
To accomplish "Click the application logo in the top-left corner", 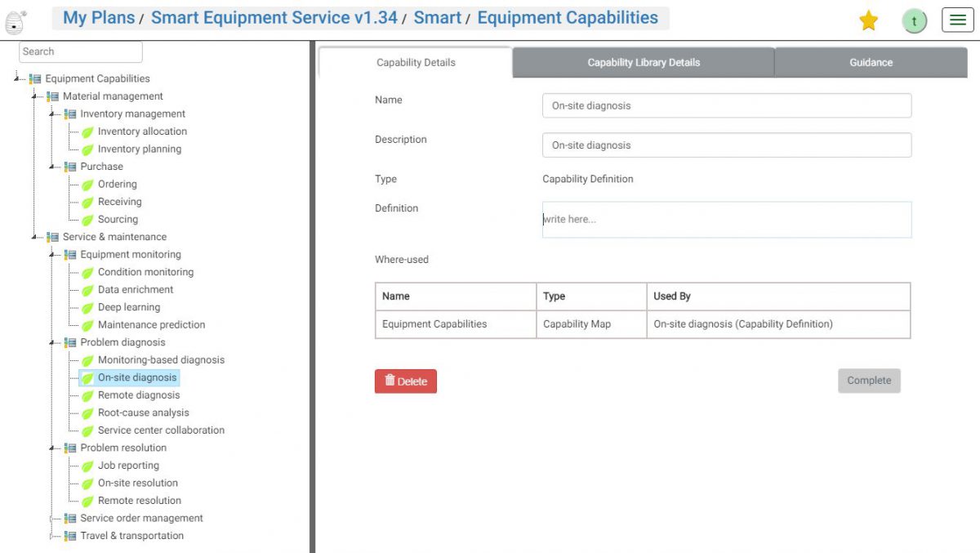I will pyautogui.click(x=15, y=20).
